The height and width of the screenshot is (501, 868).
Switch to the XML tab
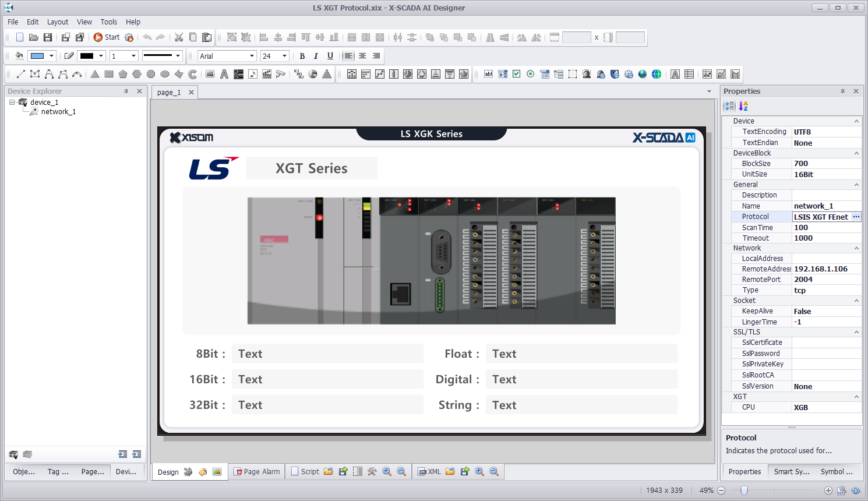point(430,472)
